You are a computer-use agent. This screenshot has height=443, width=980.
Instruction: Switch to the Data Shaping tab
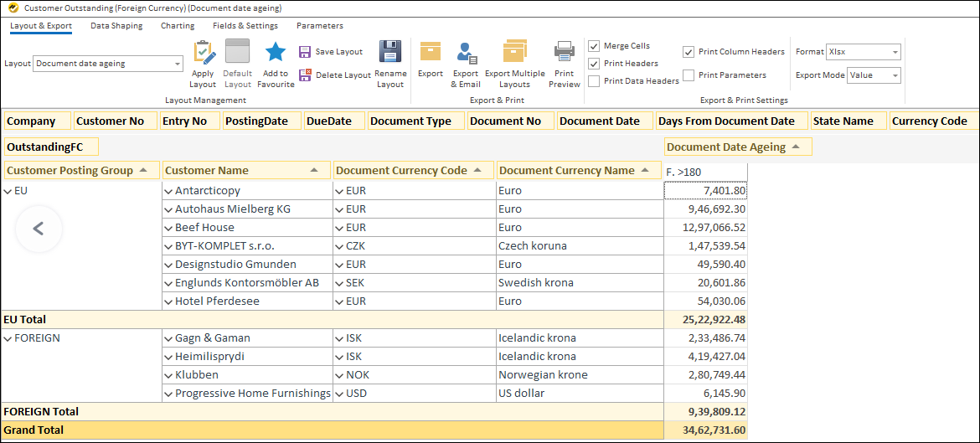pos(116,26)
